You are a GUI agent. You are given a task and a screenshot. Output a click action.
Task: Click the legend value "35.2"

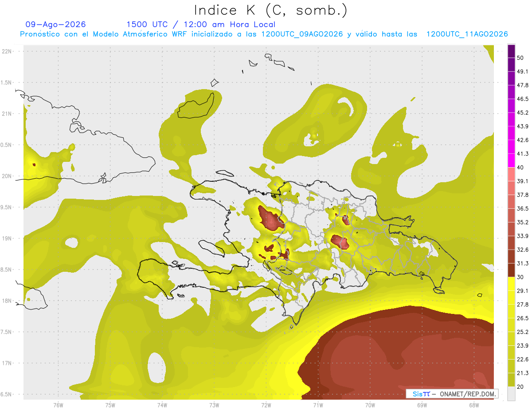click(523, 222)
